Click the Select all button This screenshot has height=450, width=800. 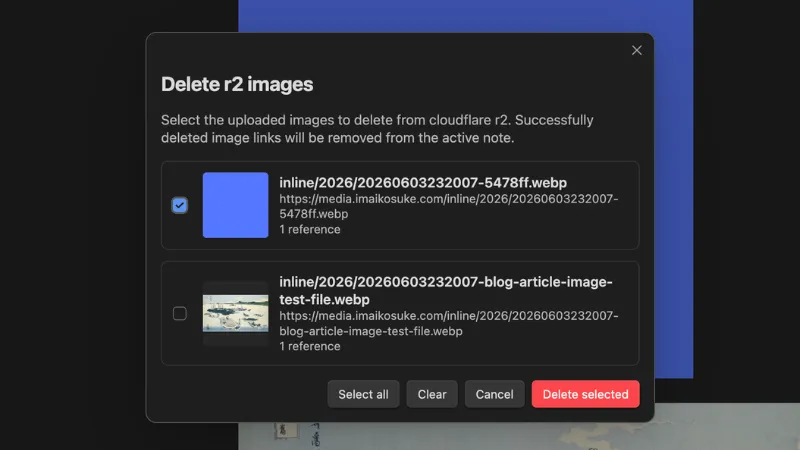pos(363,394)
